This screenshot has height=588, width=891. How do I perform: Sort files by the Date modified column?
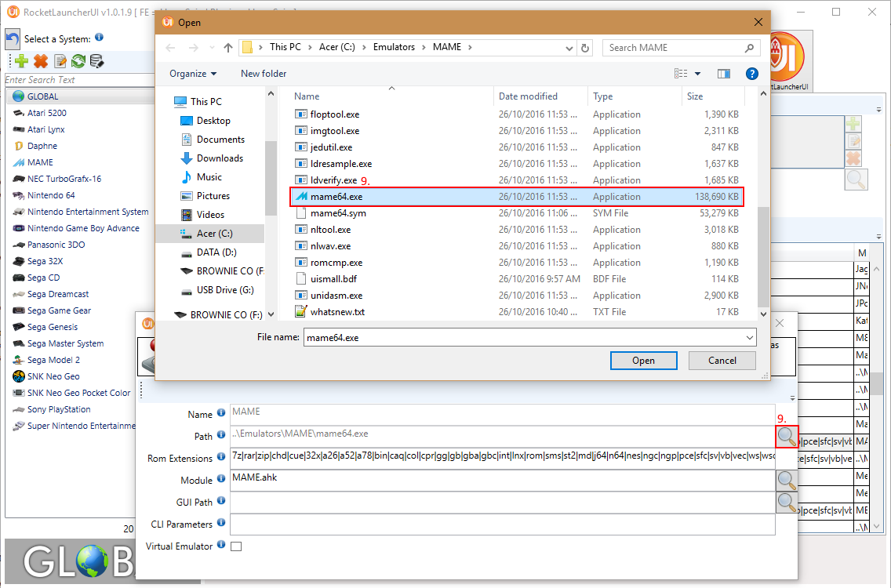(x=540, y=96)
